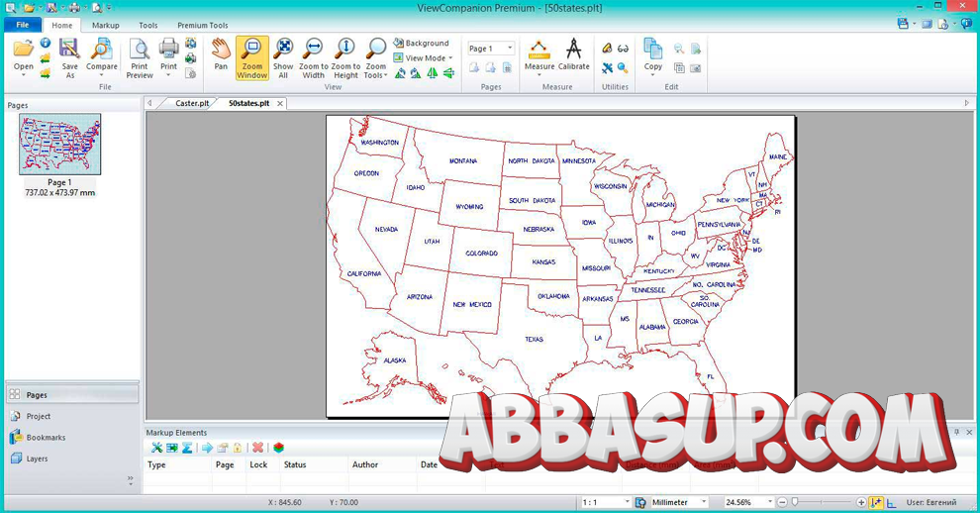Click the Print Preview icon
This screenshot has height=513, width=980.
(140, 58)
